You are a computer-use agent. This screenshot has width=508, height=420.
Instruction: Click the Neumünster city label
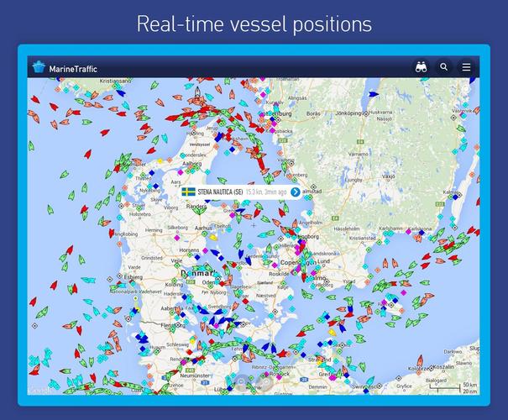(x=195, y=375)
